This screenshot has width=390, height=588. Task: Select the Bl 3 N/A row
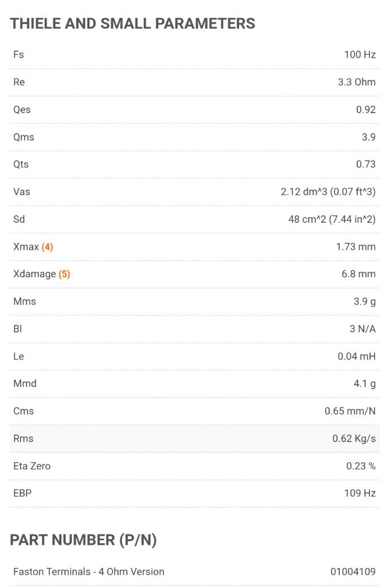point(194,329)
